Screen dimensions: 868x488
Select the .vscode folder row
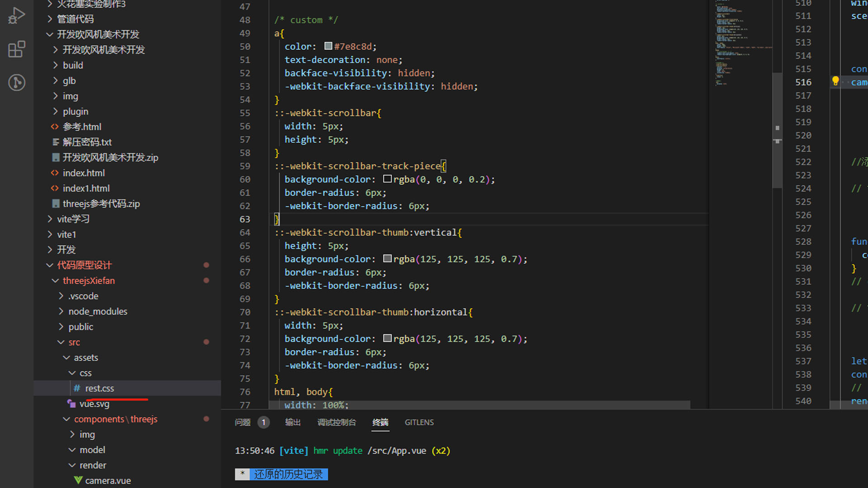tap(127, 296)
